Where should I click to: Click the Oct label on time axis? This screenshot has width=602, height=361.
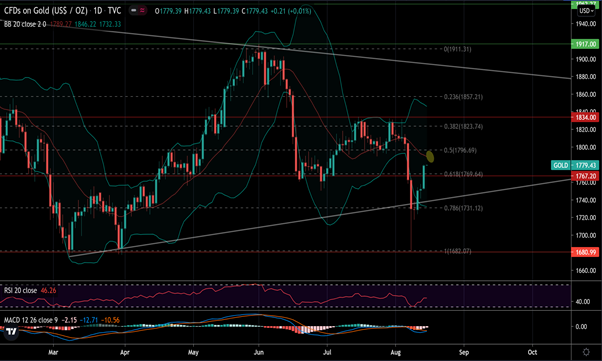[x=532, y=352]
